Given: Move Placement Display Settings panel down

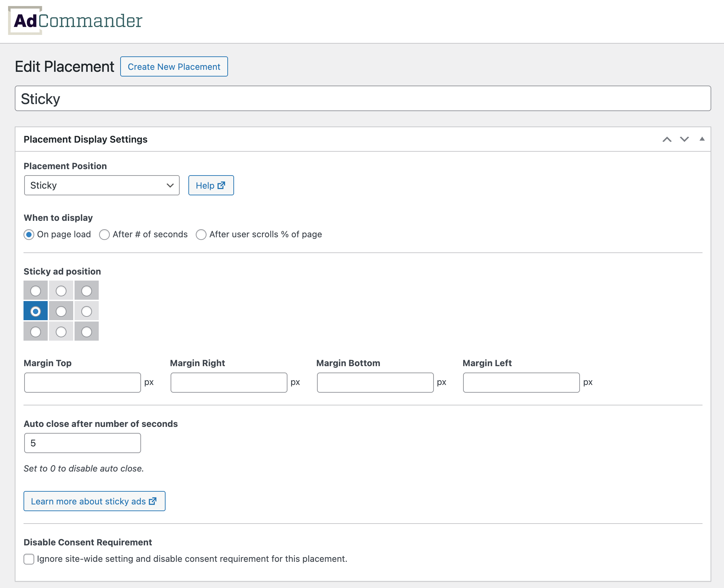Looking at the screenshot, I should click(684, 139).
